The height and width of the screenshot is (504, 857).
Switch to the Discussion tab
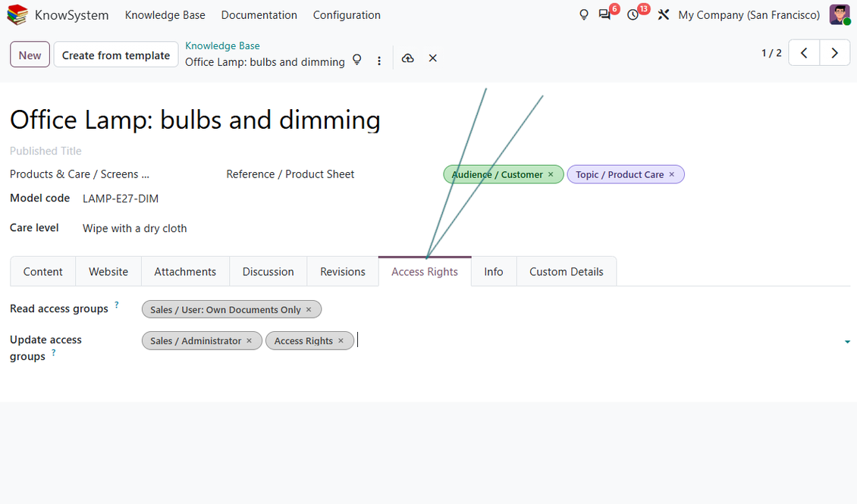pos(268,271)
